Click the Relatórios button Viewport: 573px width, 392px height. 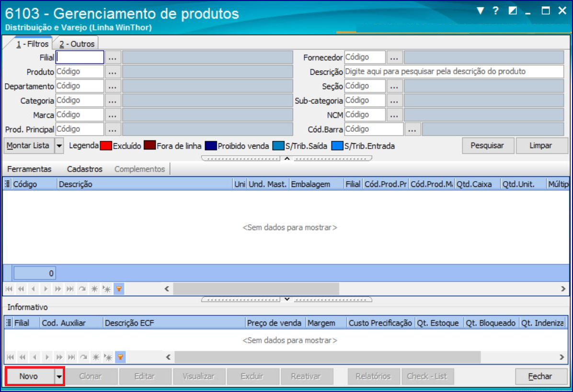[x=374, y=376]
